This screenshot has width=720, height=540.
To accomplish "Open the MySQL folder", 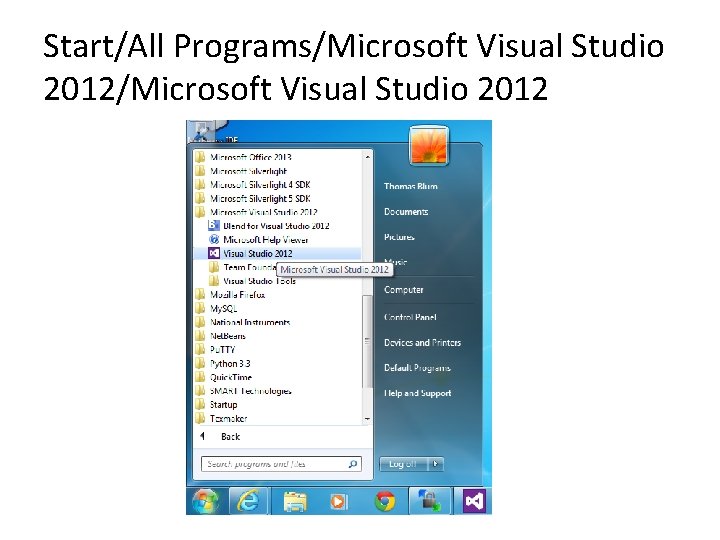I will click(216, 308).
